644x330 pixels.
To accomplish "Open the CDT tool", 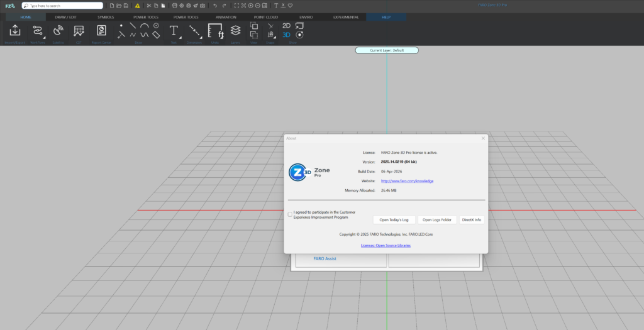I will (x=79, y=30).
